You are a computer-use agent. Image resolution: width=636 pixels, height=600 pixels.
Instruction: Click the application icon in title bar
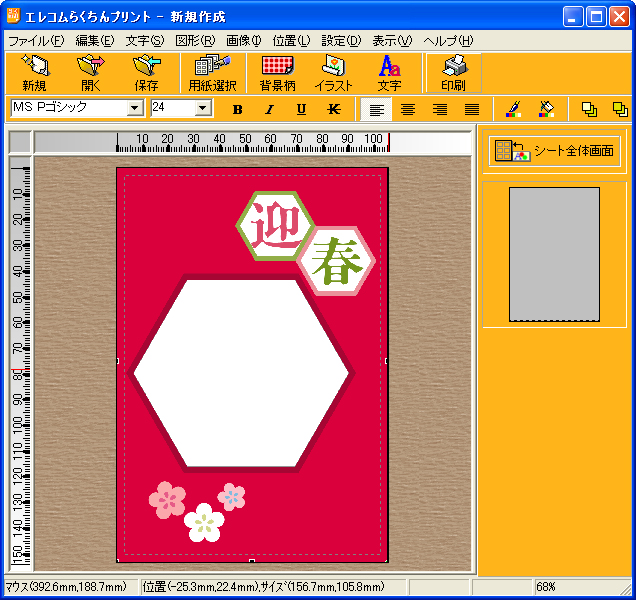tap(13, 16)
